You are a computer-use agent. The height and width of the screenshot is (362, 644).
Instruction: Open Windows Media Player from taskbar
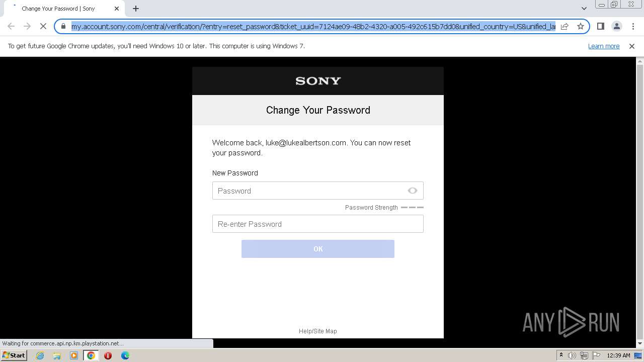(x=74, y=355)
